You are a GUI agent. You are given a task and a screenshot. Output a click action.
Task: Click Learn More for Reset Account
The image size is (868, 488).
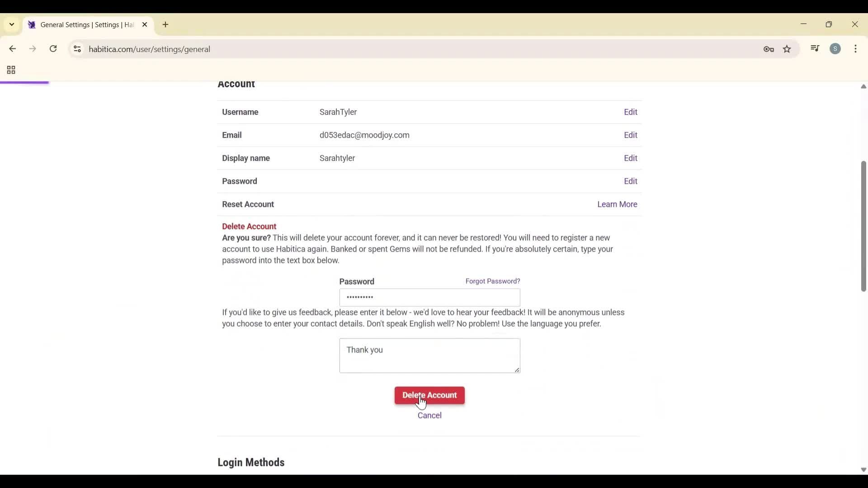(x=617, y=204)
